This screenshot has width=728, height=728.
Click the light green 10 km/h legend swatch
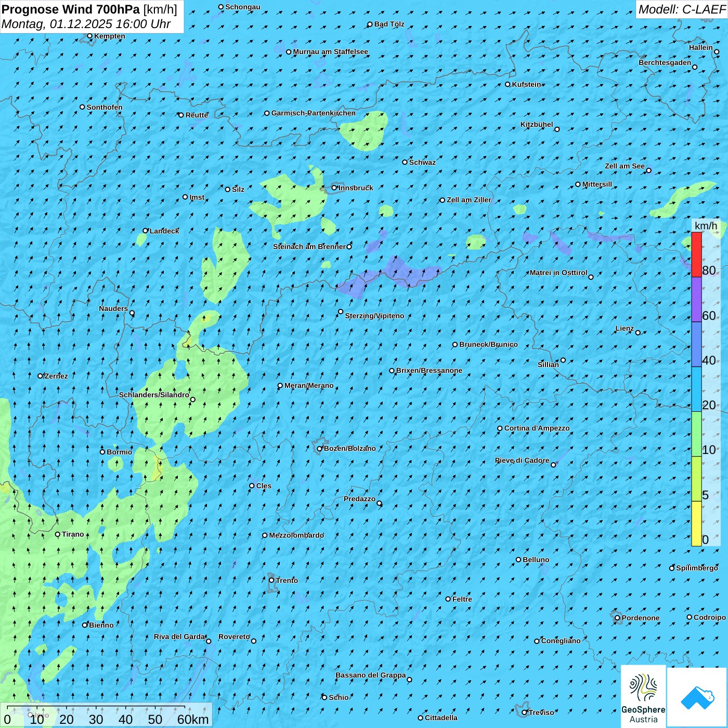pyautogui.click(x=696, y=434)
